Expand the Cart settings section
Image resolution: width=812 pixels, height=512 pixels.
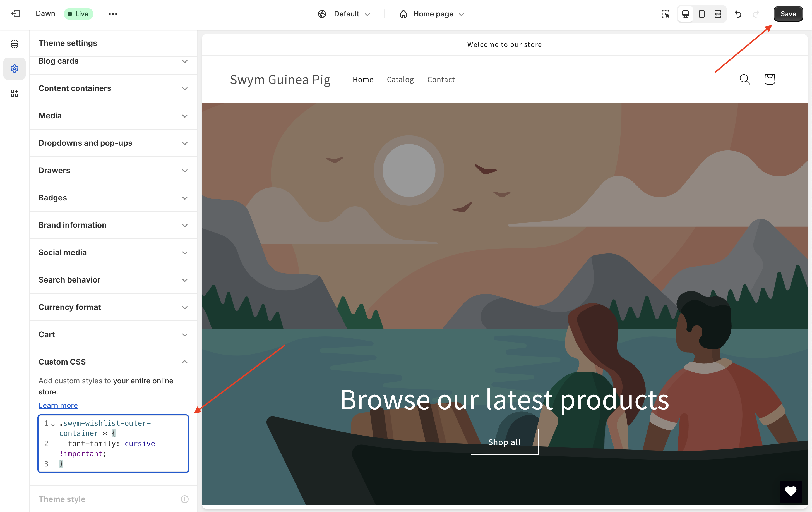coord(113,334)
